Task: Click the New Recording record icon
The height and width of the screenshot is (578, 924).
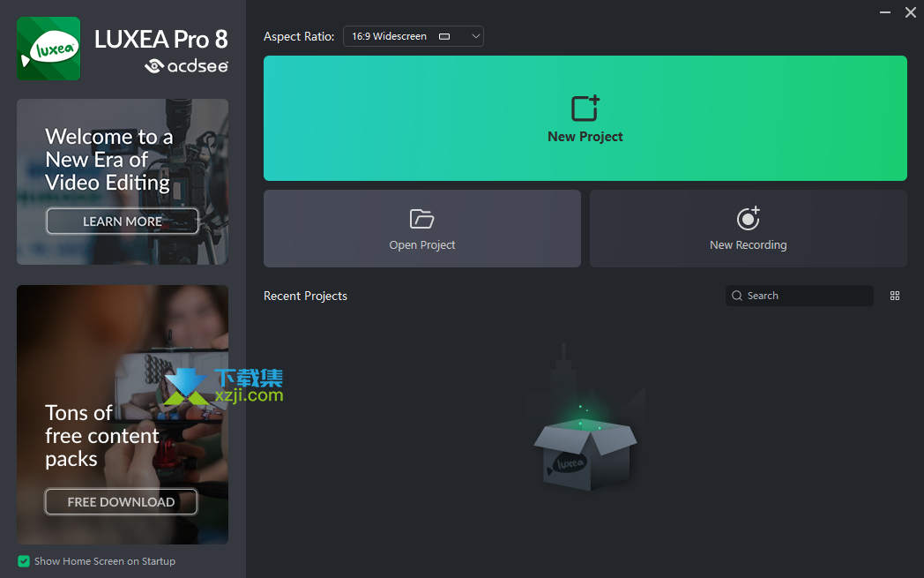Action: [x=748, y=219]
